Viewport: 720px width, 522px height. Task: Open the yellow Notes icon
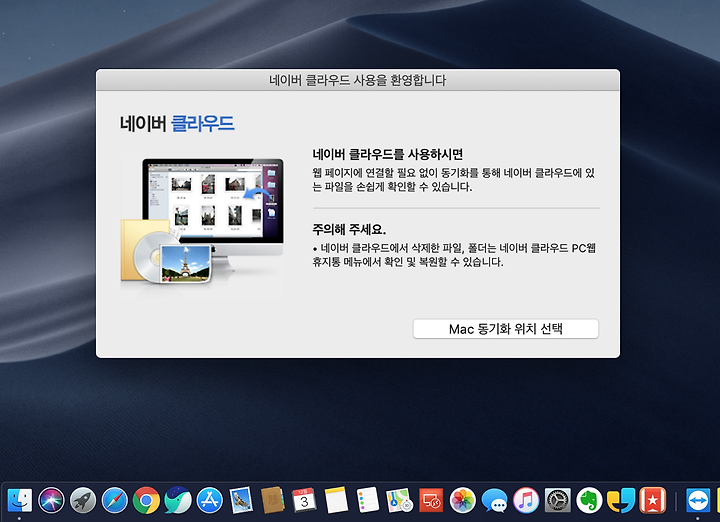click(x=336, y=500)
